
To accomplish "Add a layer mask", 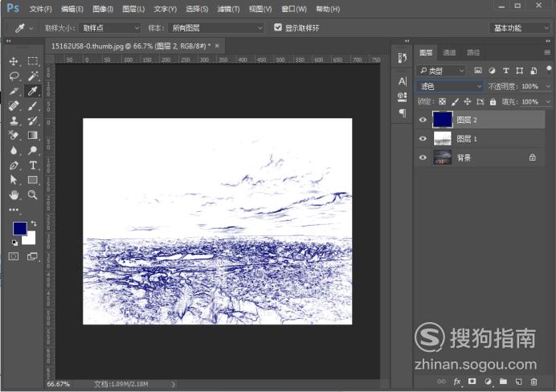I will 472,382.
